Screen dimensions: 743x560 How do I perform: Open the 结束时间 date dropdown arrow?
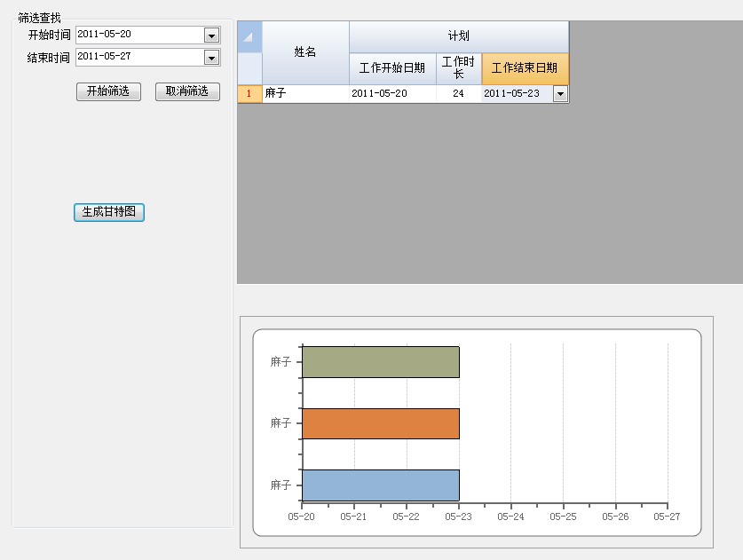coord(211,58)
